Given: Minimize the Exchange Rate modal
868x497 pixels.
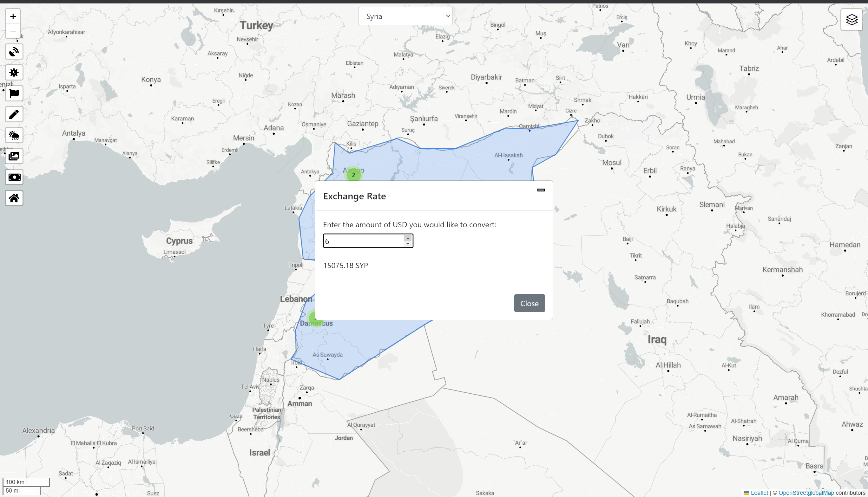Looking at the screenshot, I should 541,190.
